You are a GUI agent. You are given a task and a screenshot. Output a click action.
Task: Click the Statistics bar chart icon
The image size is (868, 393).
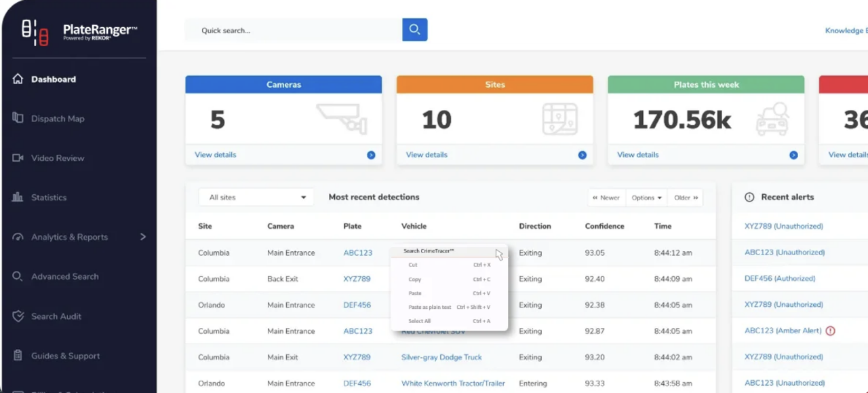[x=18, y=198]
